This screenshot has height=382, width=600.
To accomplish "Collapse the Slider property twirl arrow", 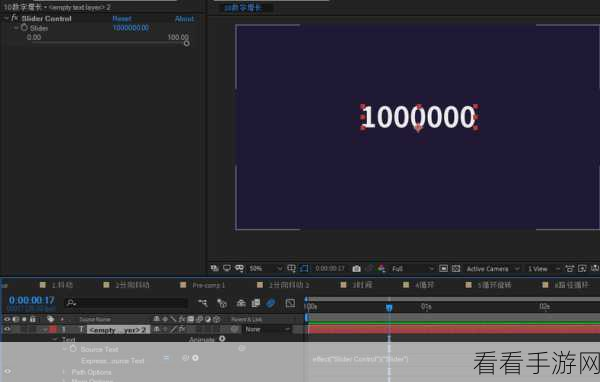I will [x=16, y=28].
